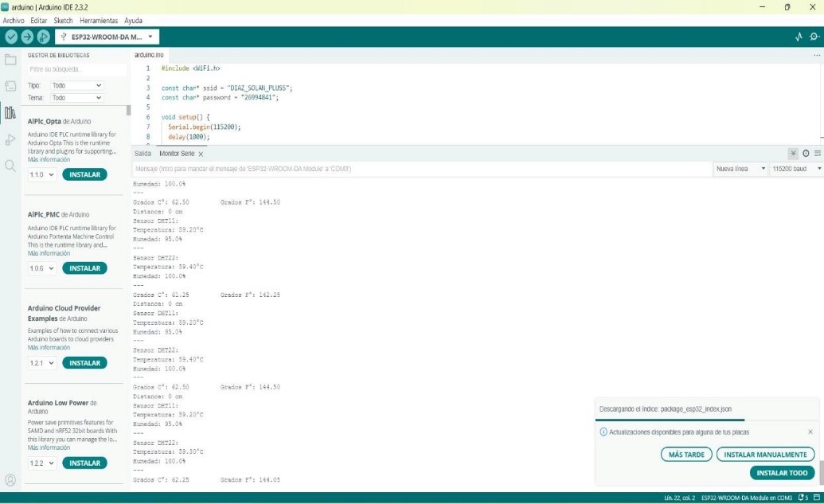
Task: Install the AlPlc_Opta library
Action: [84, 174]
